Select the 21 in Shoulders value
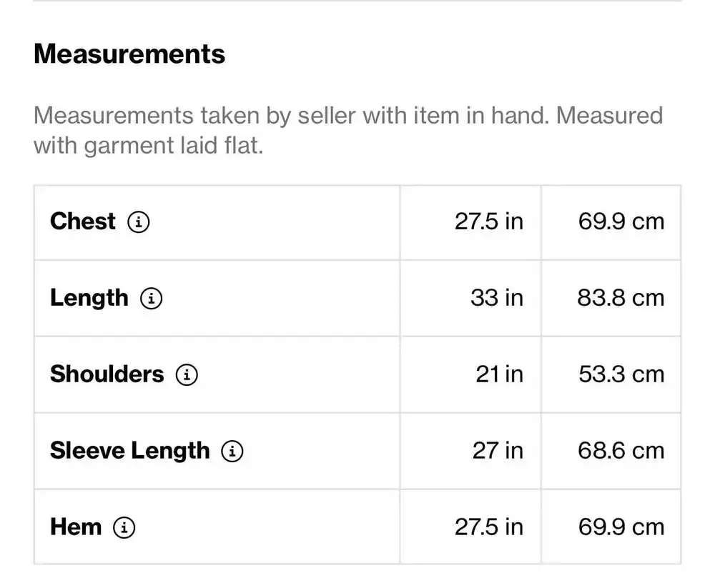Image resolution: width=715 pixels, height=588 pixels. 499,374
